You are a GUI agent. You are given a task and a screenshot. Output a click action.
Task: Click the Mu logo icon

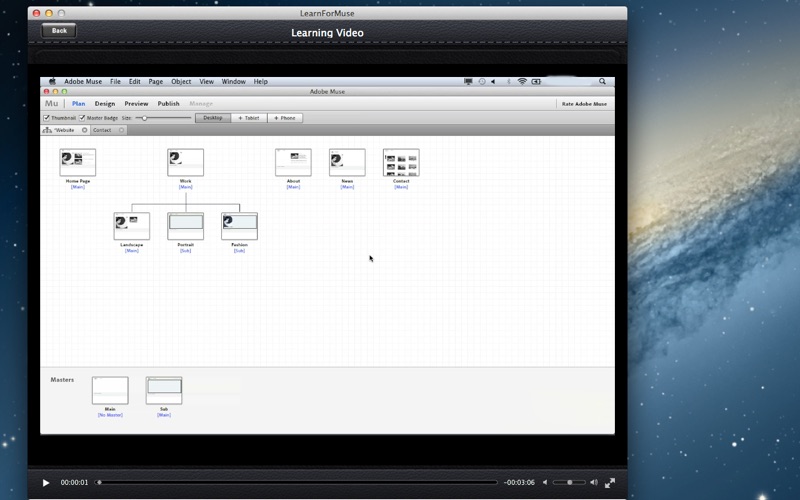(52, 103)
